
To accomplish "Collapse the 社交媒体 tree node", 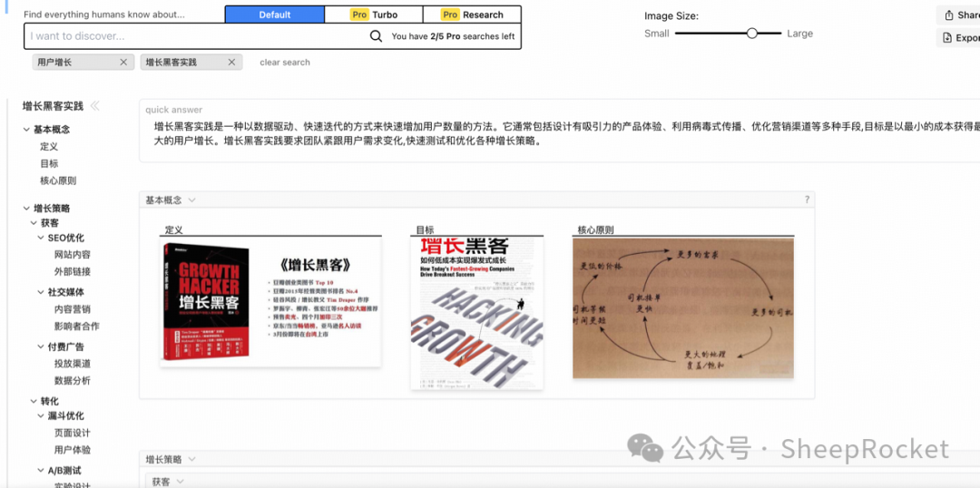I will tap(41, 292).
